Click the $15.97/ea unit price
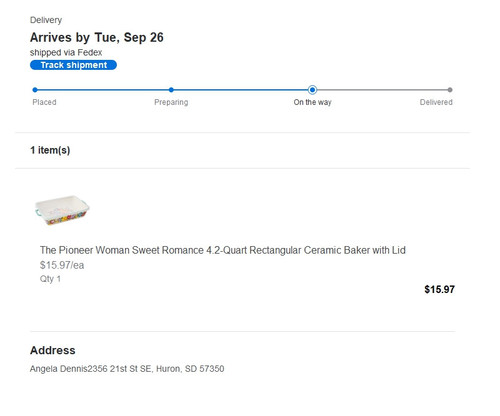 click(62, 265)
